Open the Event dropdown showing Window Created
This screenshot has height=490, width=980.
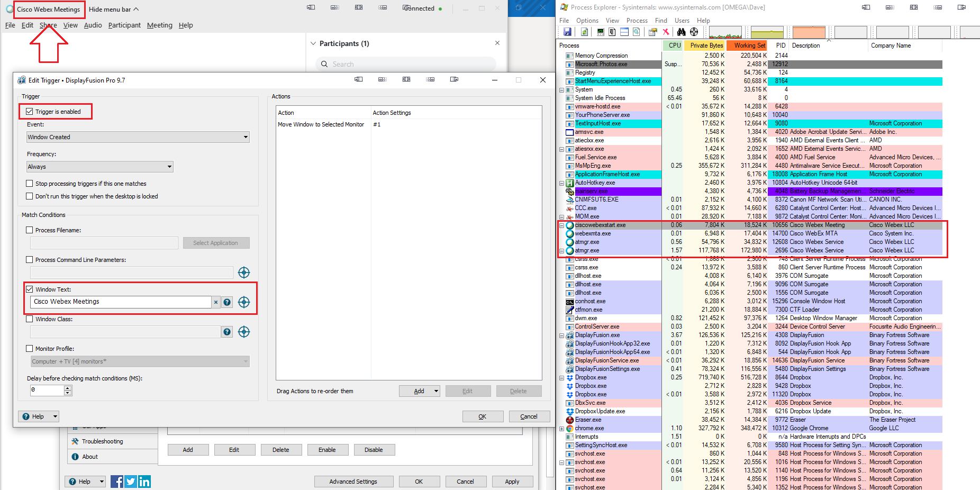click(138, 137)
